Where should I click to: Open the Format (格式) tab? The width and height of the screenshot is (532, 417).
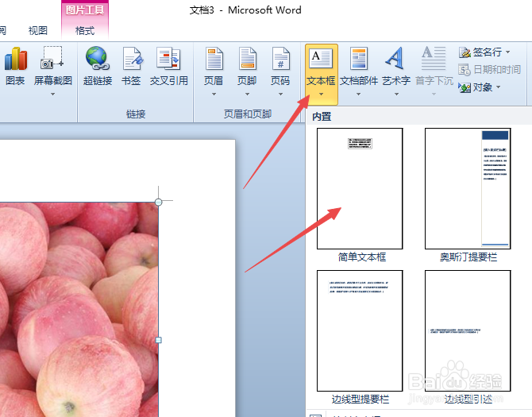[x=85, y=30]
